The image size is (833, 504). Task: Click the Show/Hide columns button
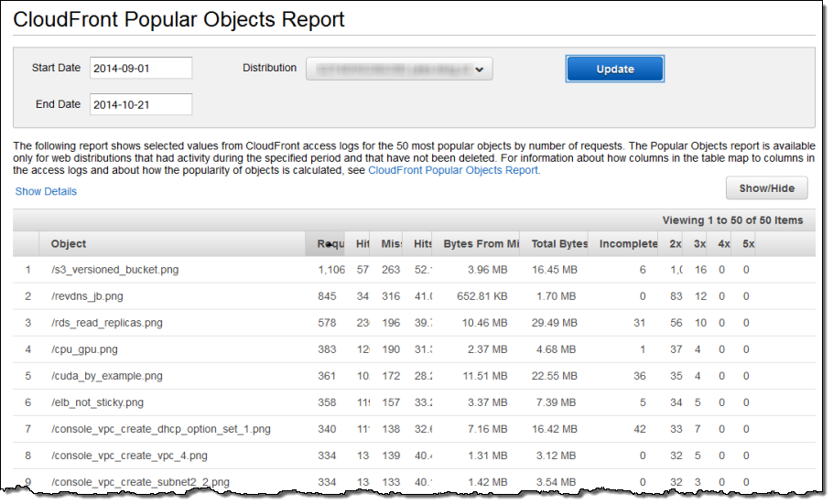tap(766, 188)
